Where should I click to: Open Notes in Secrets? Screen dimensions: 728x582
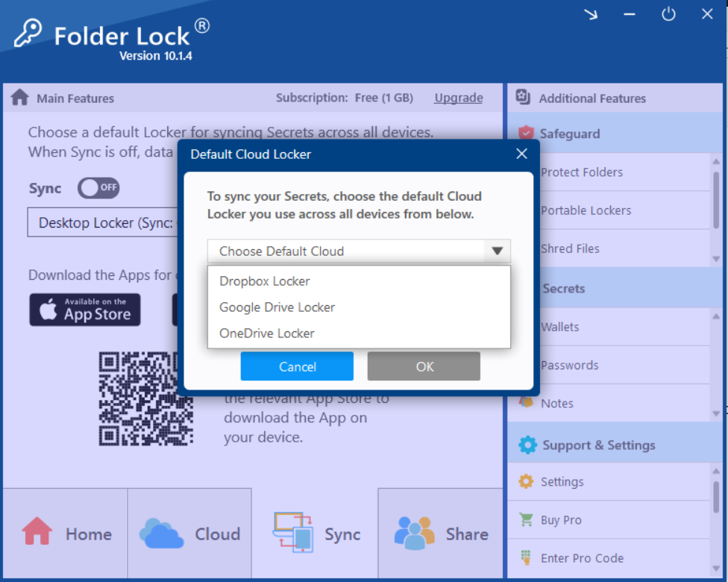[x=609, y=403]
